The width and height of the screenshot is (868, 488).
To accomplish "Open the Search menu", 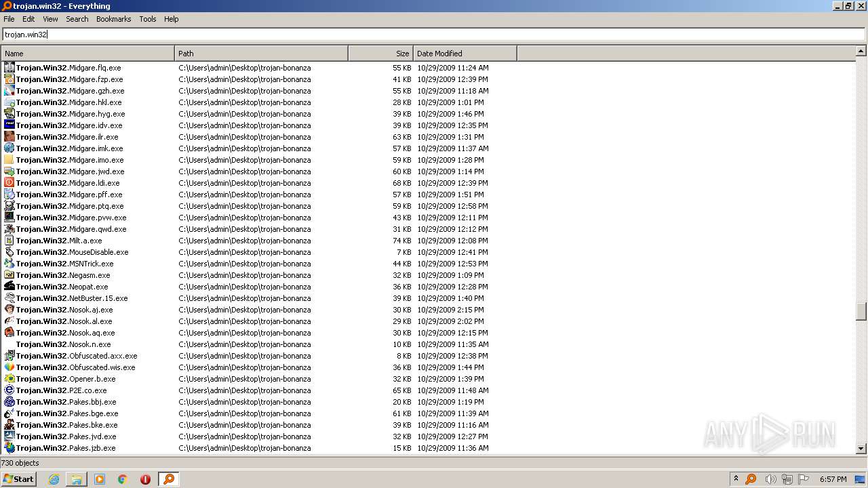I will (x=77, y=19).
